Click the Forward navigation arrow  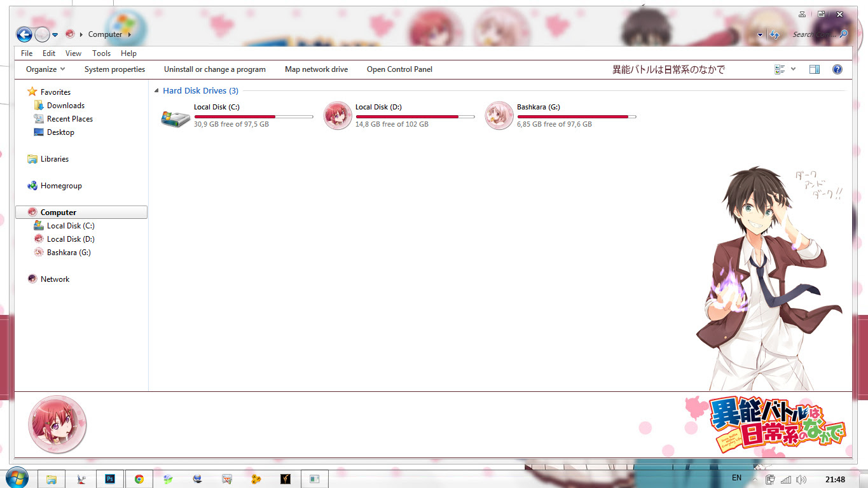pos(42,34)
